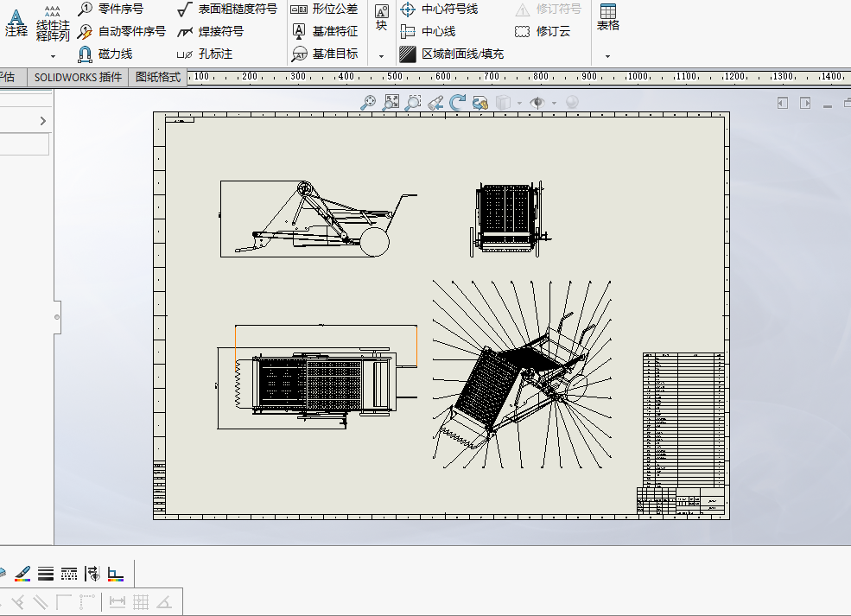Expand dropdown arrow under 表格
Screen dimensions: 851x616
pos(608,56)
